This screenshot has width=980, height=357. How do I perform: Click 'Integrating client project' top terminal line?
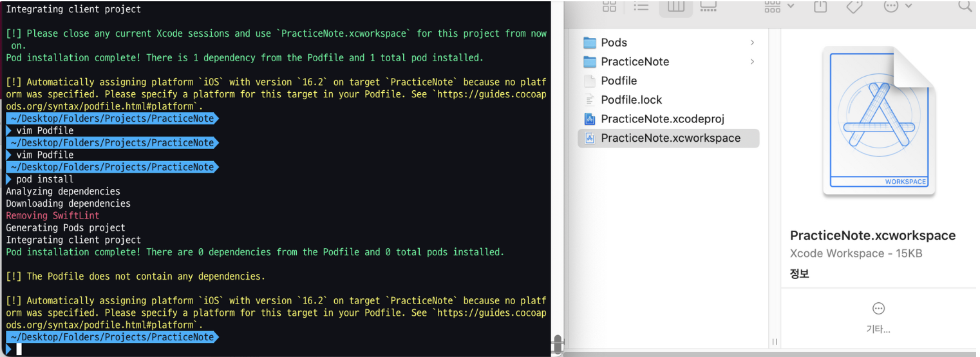pos(73,9)
